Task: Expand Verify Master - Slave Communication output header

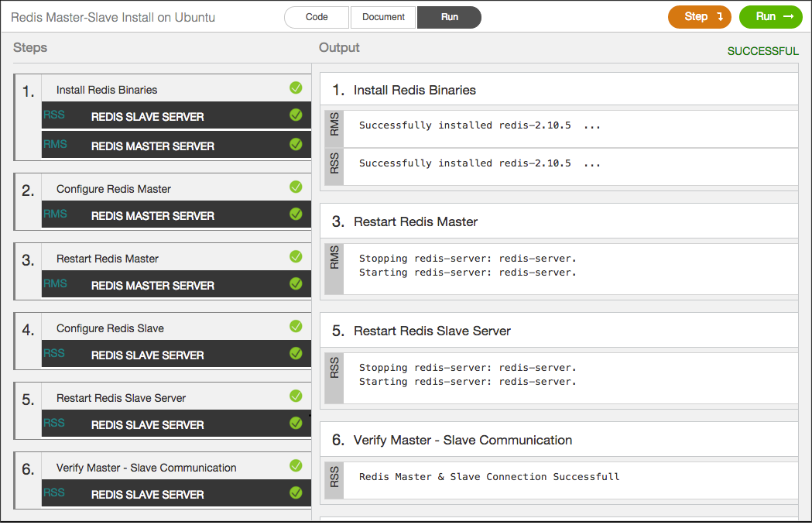Action: (463, 440)
